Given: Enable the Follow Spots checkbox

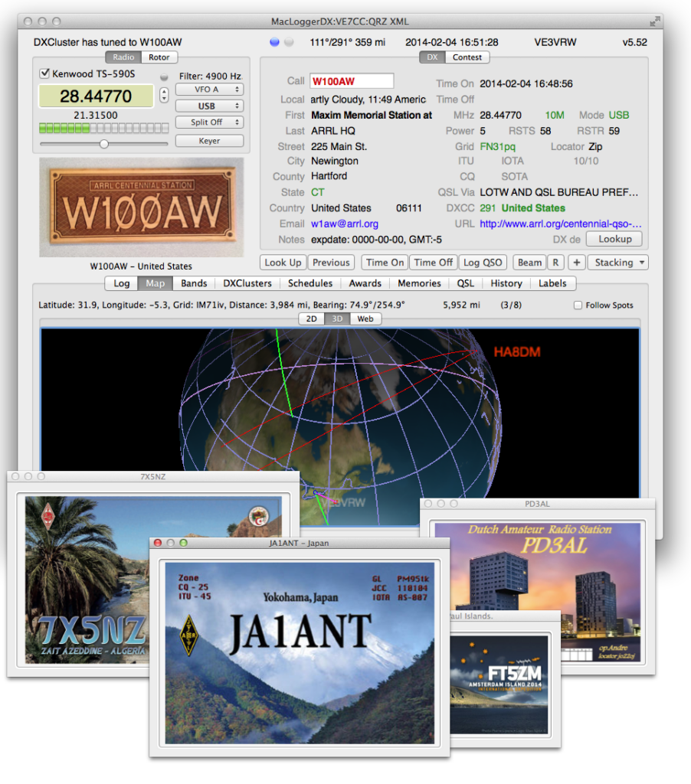Looking at the screenshot, I should pos(578,305).
